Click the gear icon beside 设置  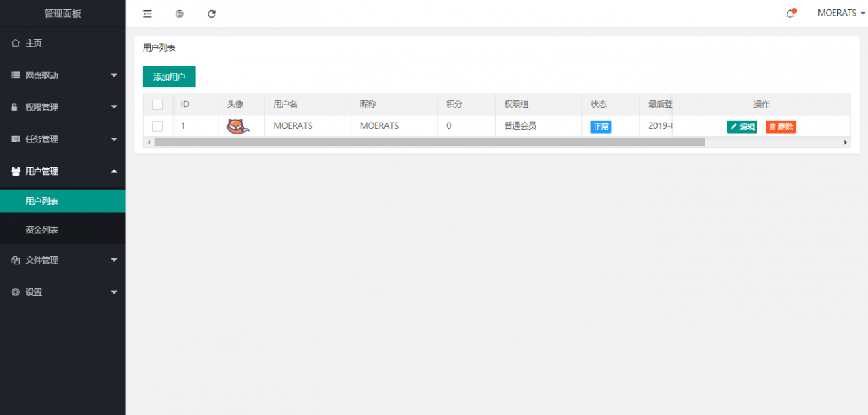coord(15,292)
